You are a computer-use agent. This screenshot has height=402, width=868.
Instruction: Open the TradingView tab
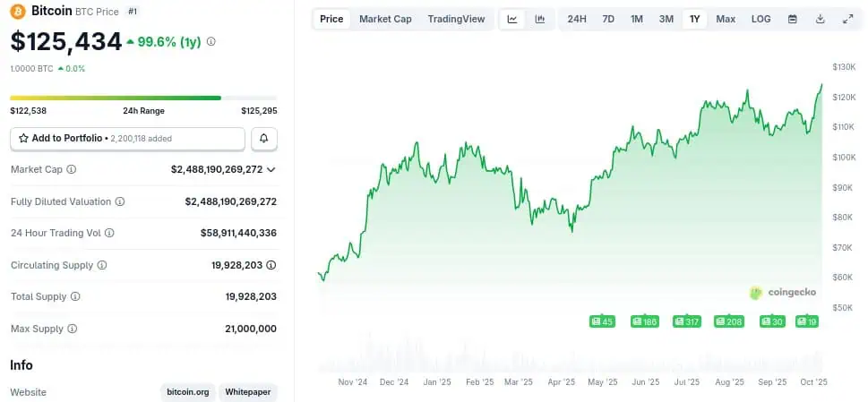[456, 19]
